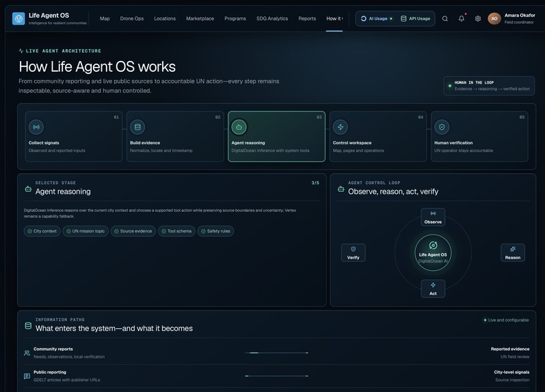Select the Human verification stage card

[479, 136]
